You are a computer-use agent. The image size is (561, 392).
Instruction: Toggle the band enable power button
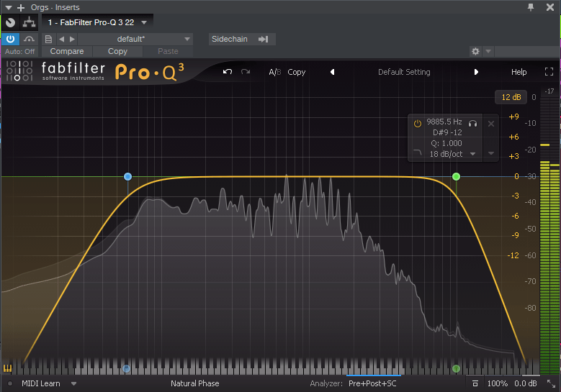[x=418, y=123]
